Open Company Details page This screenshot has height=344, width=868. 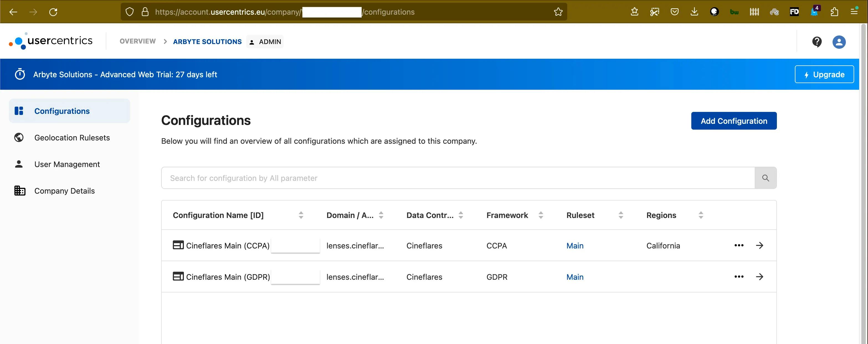64,191
